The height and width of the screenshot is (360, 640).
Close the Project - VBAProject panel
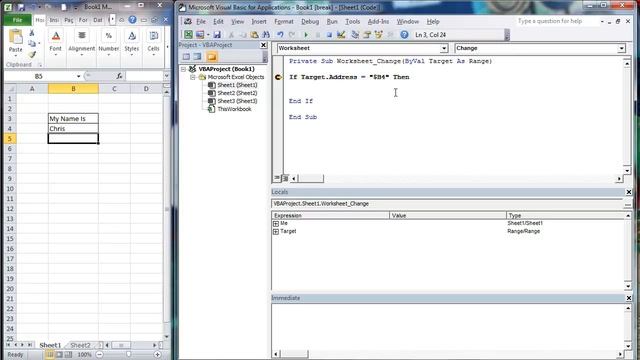click(263, 45)
